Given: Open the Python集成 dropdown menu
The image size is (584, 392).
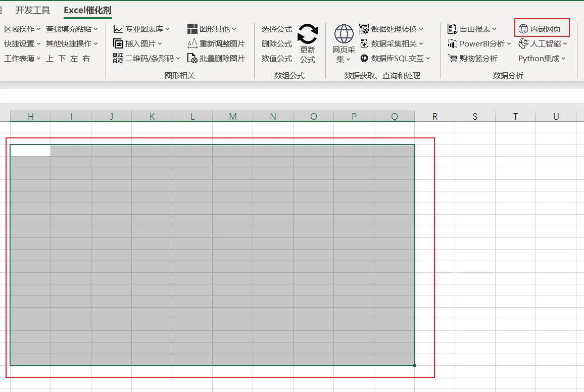Looking at the screenshot, I should click(x=542, y=59).
